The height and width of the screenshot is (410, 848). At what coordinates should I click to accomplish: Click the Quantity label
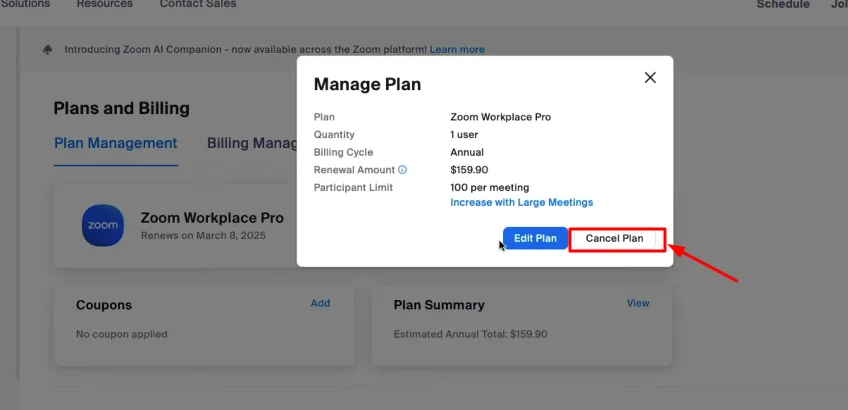tap(334, 135)
